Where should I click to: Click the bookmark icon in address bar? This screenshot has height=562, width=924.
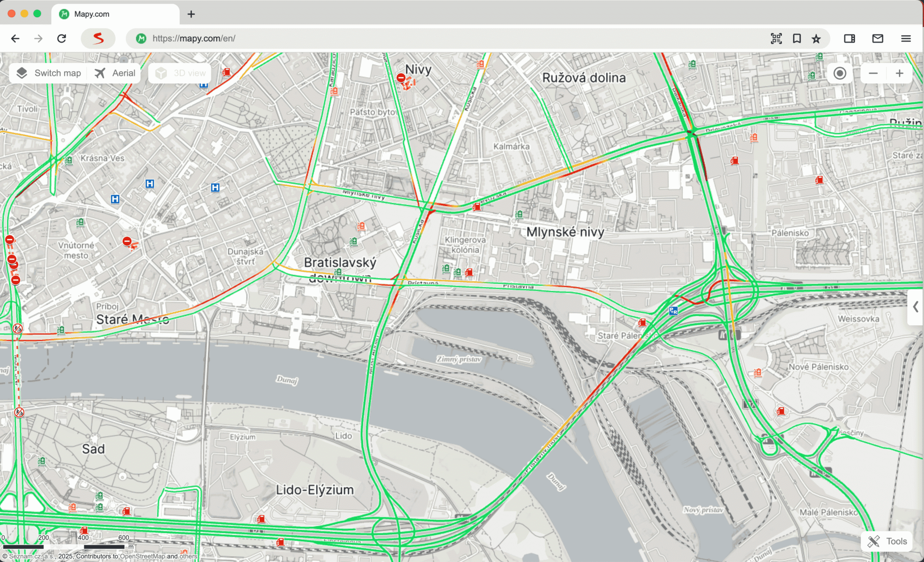point(797,38)
